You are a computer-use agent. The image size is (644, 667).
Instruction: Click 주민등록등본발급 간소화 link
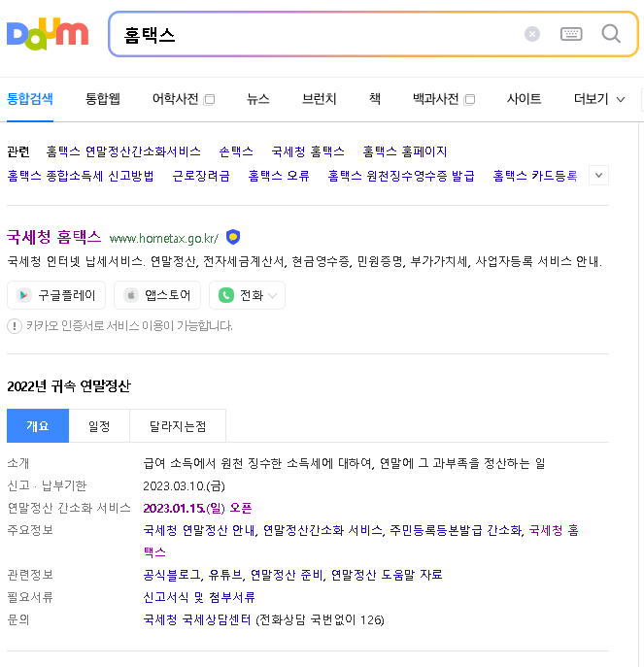pyautogui.click(x=456, y=530)
